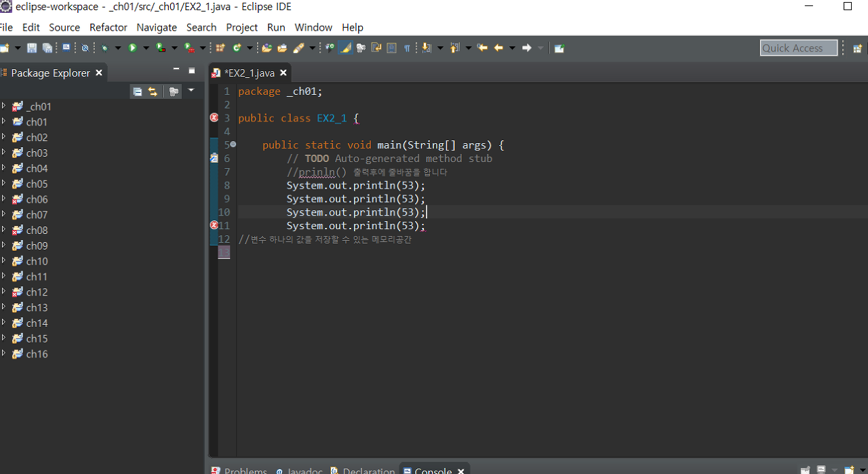This screenshot has width=868, height=474.
Task: Click the Save All toolbar icon
Action: coord(47,48)
